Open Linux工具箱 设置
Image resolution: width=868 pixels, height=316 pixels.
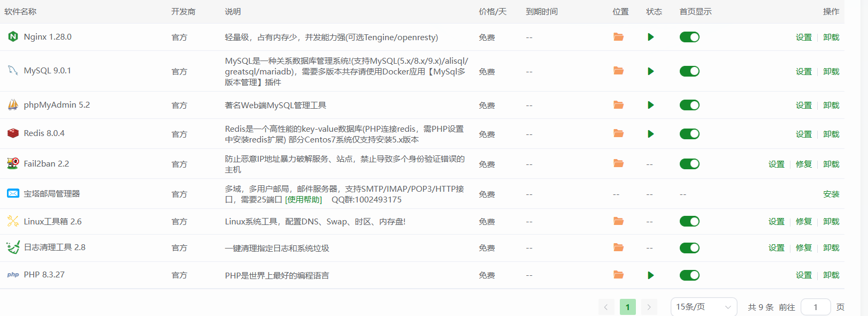pyautogui.click(x=777, y=222)
